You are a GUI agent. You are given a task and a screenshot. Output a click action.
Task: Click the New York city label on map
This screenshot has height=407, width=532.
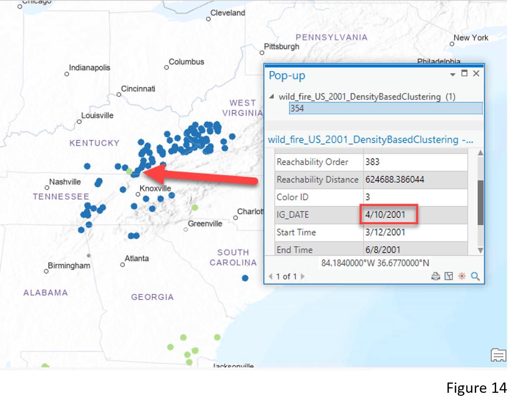[x=471, y=38]
